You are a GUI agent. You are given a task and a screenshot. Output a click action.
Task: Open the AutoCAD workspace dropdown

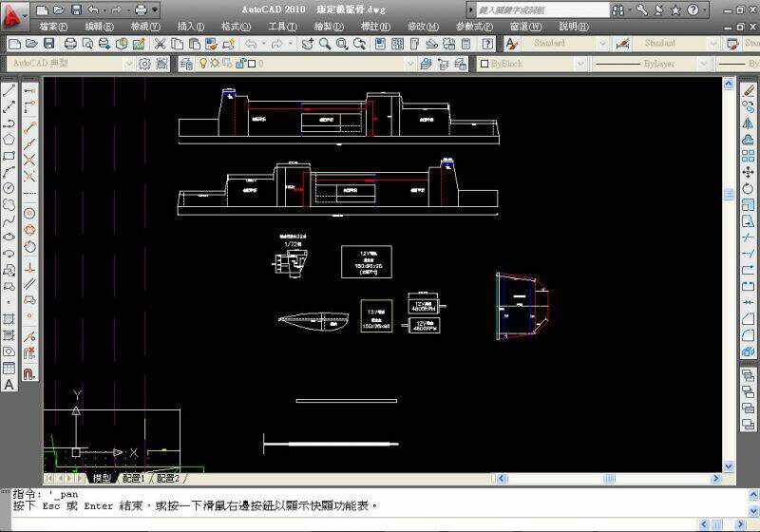click(71, 64)
